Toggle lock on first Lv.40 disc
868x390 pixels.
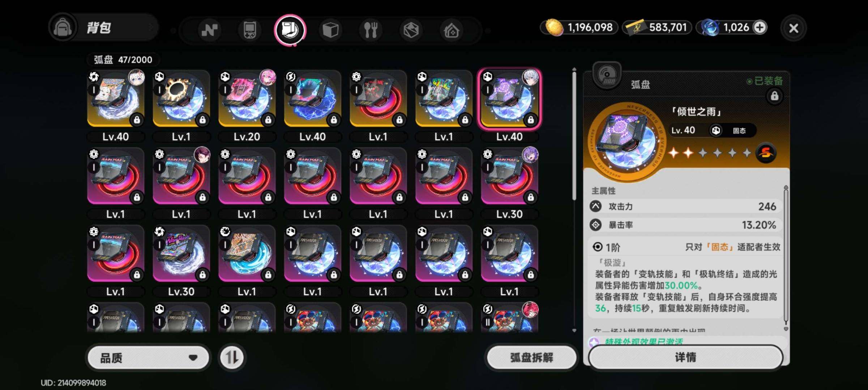click(137, 120)
